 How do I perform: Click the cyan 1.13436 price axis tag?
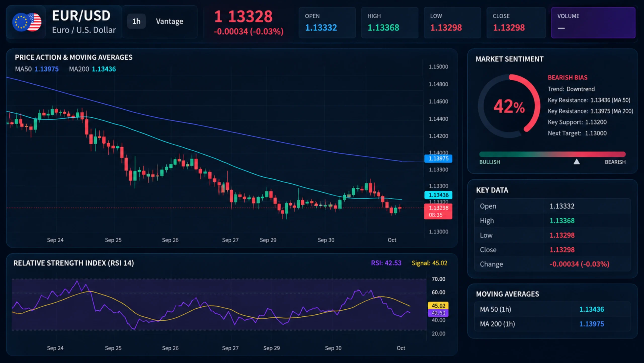(x=438, y=195)
